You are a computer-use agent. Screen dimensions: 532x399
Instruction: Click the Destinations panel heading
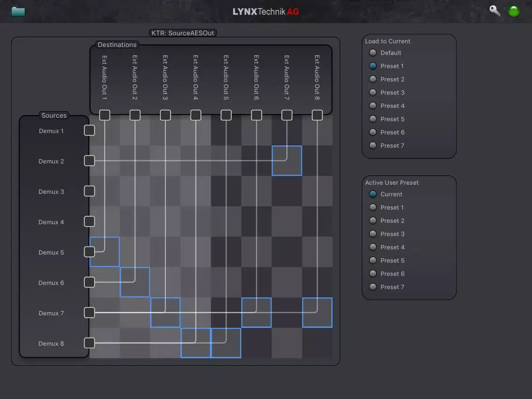tap(117, 45)
